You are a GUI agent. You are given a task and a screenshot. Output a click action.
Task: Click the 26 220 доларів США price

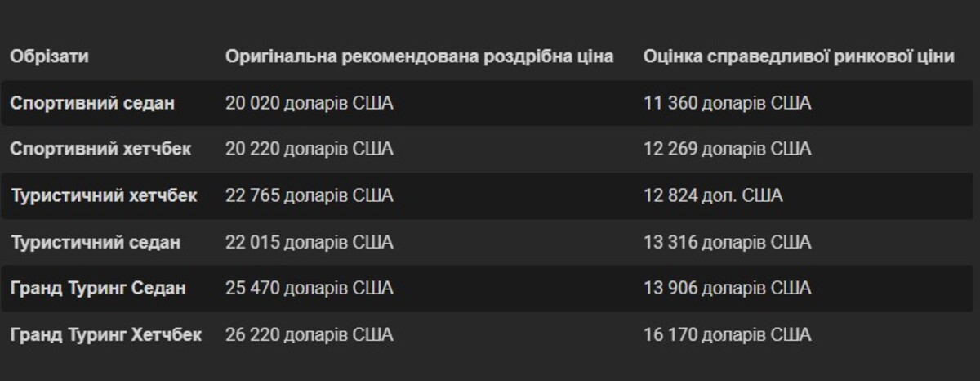[x=309, y=334]
